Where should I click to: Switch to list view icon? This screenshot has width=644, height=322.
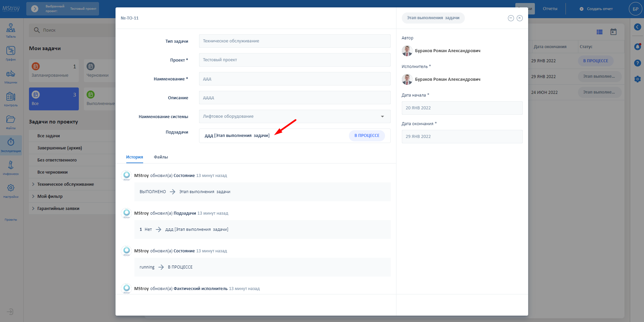click(600, 32)
